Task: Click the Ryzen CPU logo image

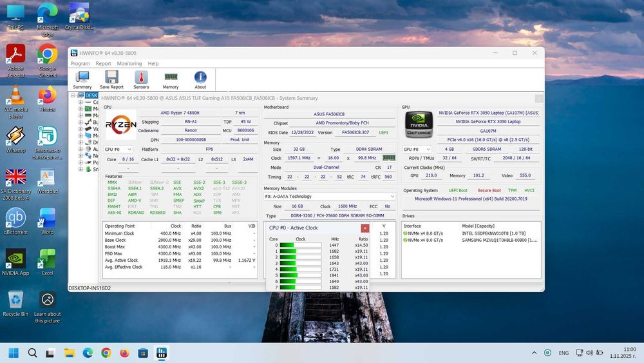Action: coord(121,124)
